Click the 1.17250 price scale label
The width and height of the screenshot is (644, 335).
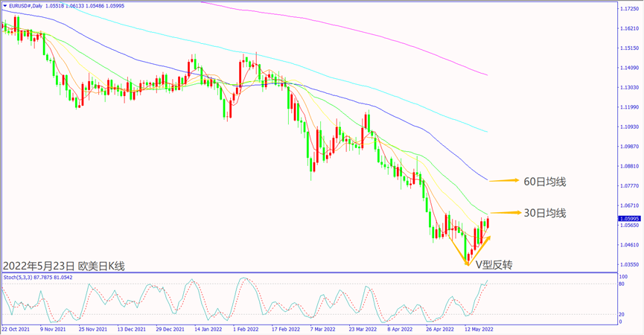[629, 9]
